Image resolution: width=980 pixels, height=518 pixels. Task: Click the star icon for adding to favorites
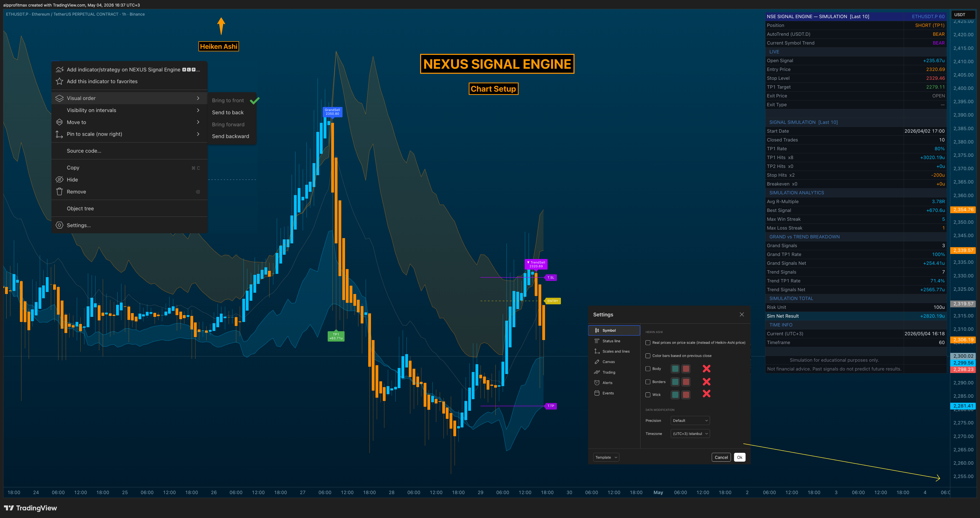(59, 81)
